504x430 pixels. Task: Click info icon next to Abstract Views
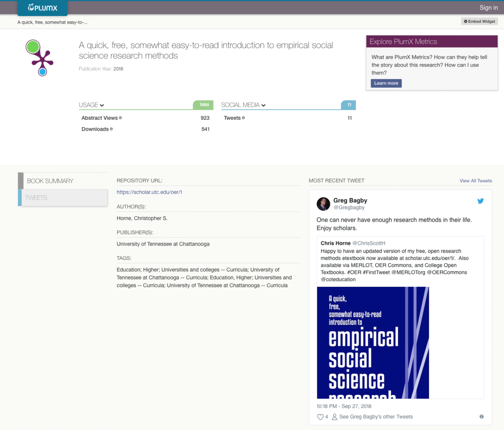pos(120,118)
